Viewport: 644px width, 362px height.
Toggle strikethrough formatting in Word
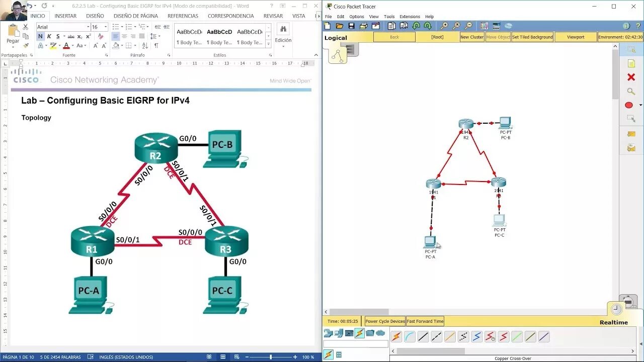(x=71, y=36)
